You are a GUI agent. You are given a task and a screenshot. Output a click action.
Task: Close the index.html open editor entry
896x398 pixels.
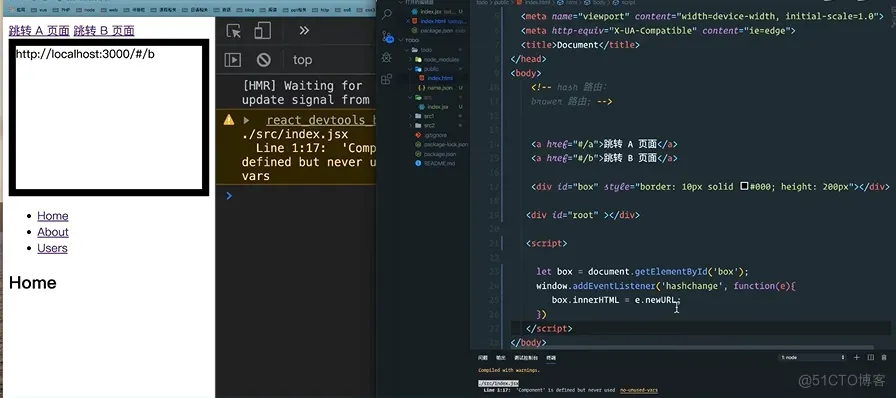click(x=408, y=21)
